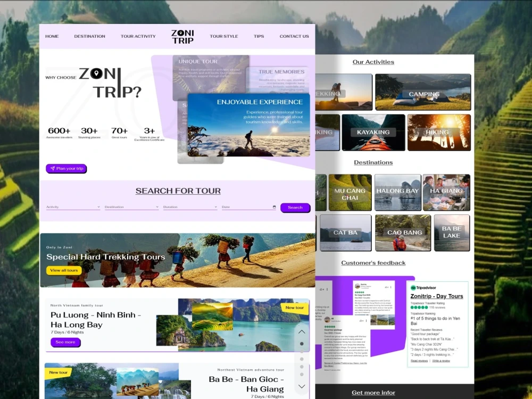Open the TIPS menu item
This screenshot has height=399, width=532.
point(259,36)
